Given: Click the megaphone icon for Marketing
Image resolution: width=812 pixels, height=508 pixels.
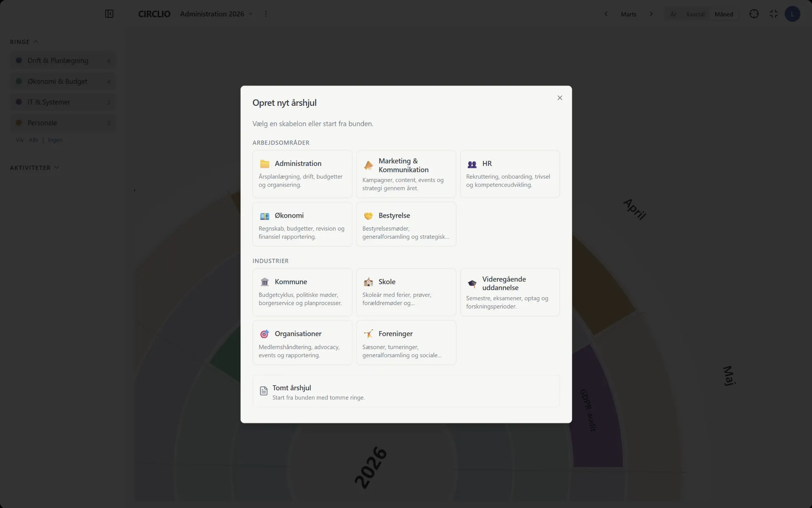Looking at the screenshot, I should click(x=368, y=165).
